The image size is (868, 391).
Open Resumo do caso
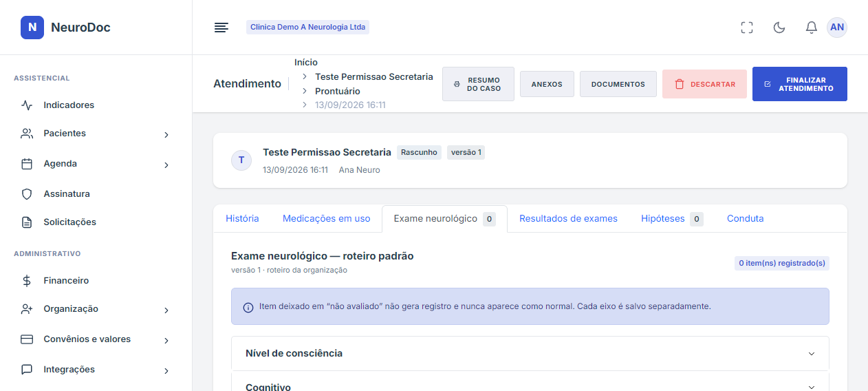(x=478, y=84)
